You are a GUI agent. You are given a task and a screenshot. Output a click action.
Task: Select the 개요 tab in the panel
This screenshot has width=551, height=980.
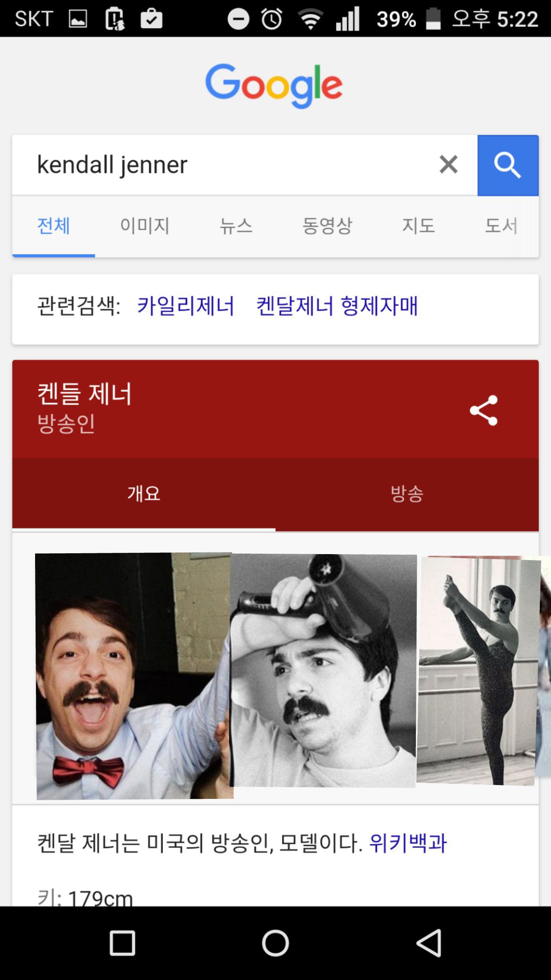[x=144, y=494]
